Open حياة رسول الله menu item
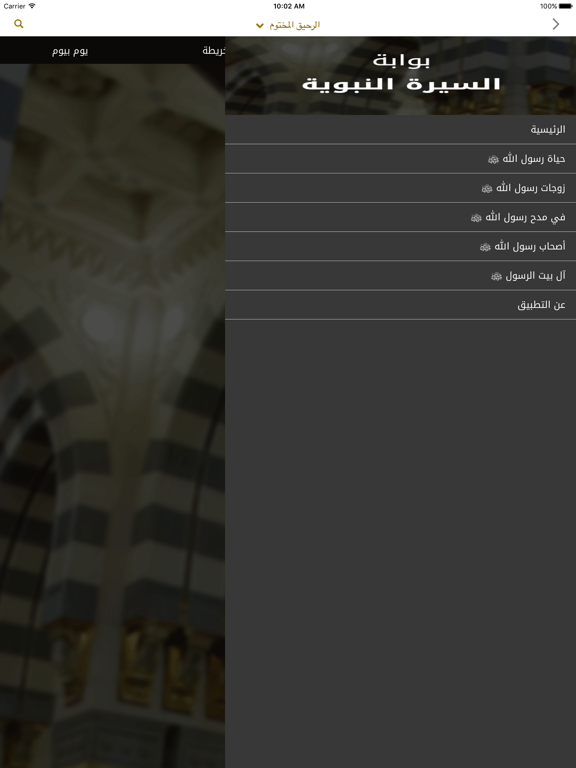 (400, 159)
